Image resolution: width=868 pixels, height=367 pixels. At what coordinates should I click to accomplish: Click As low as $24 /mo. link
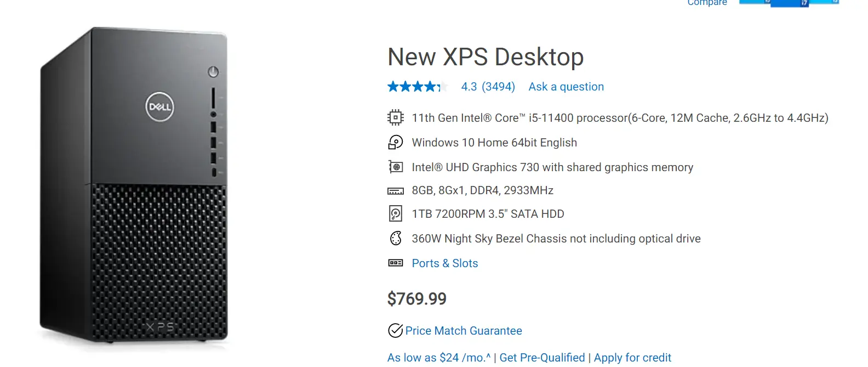(439, 358)
